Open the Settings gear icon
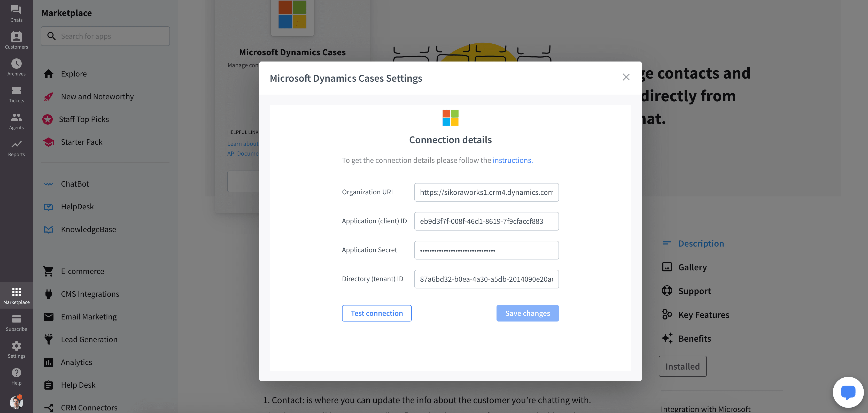This screenshot has width=868, height=413. (x=16, y=346)
